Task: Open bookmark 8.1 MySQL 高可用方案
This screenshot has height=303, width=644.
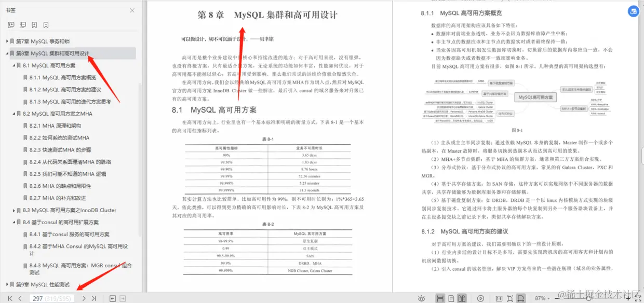Action: [49, 65]
